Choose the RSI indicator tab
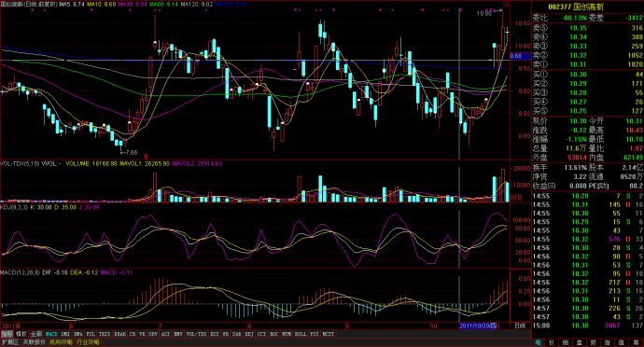The height and width of the screenshot is (347, 644). click(x=215, y=334)
